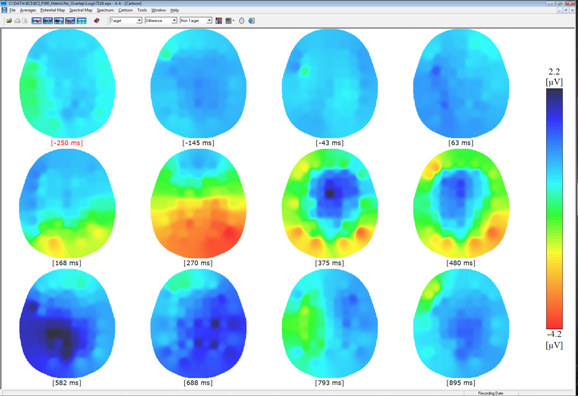Select the scalp map at -43 ms
Image resolution: width=578 pixels, height=396 pixels.
tap(330, 84)
